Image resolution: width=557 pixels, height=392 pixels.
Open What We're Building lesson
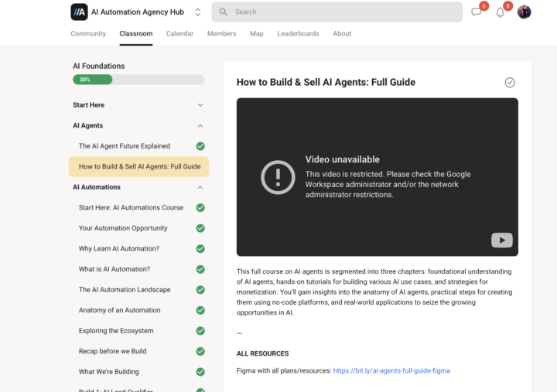(109, 372)
